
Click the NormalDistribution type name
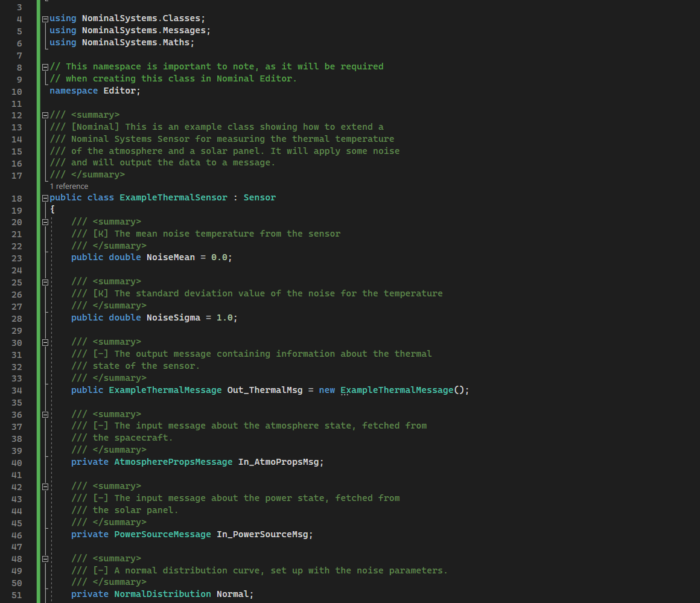162,594
